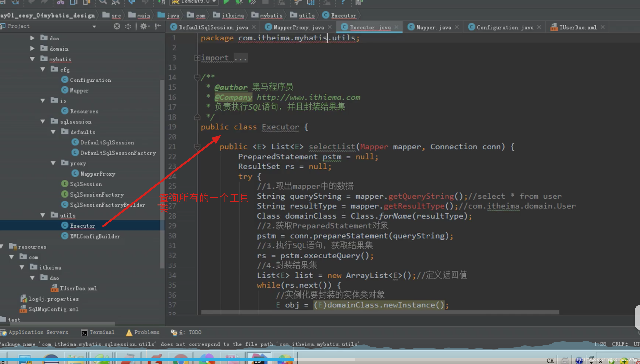Select SqlMapConfig.xml file
This screenshot has width=640, height=364.
49,309
